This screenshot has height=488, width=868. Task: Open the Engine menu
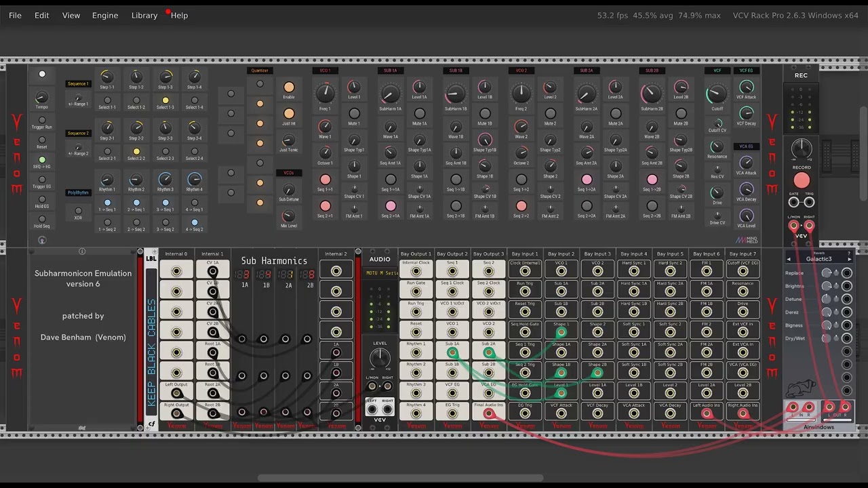click(105, 15)
